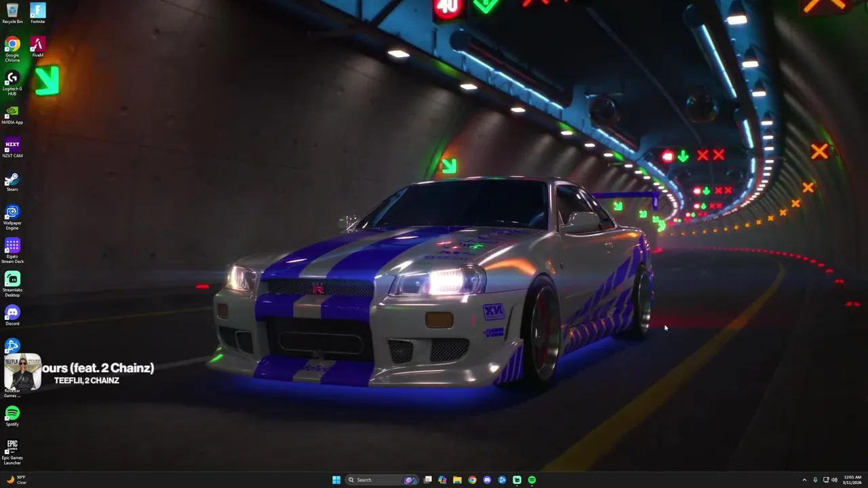Open Google Chrome from the taskbar
Viewport: 868px width, 488px height.
point(472,480)
